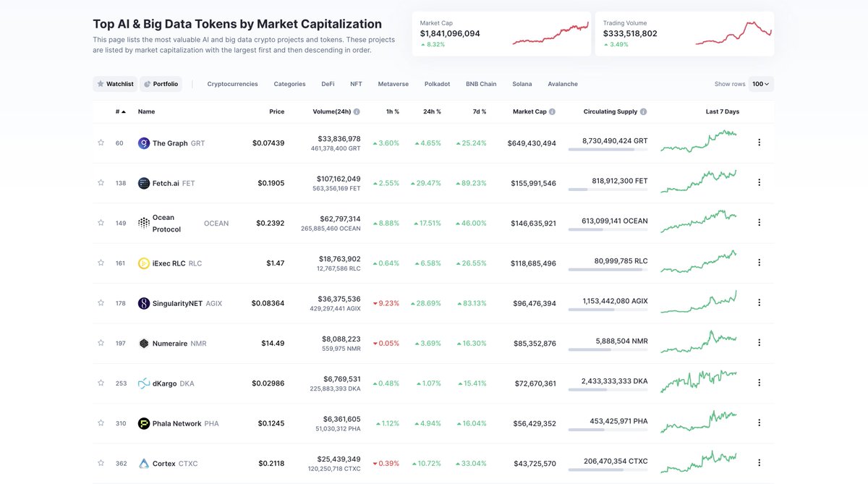The image size is (868, 484).
Task: Switch to the Categories tab
Action: (x=289, y=84)
